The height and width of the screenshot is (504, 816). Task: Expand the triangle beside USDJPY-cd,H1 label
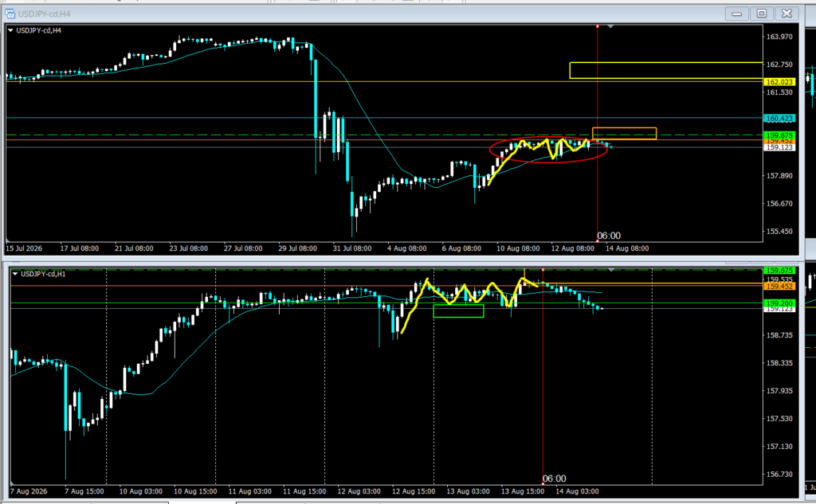14,274
